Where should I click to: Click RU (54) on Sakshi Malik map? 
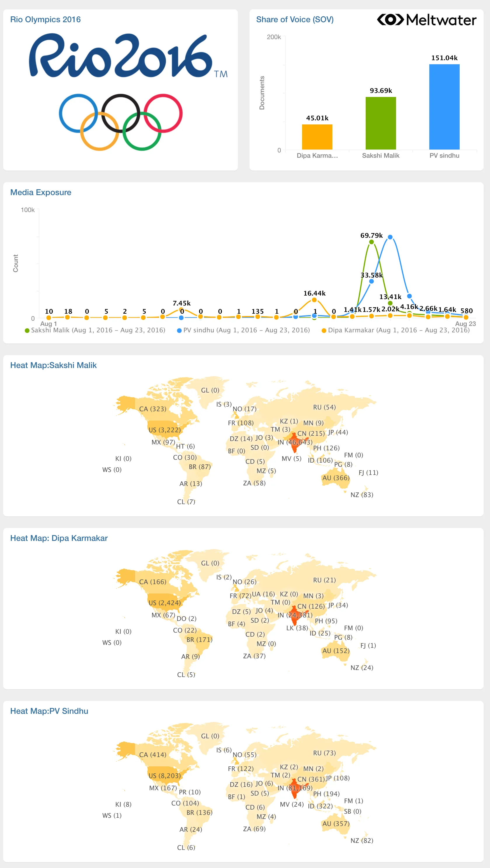point(324,407)
